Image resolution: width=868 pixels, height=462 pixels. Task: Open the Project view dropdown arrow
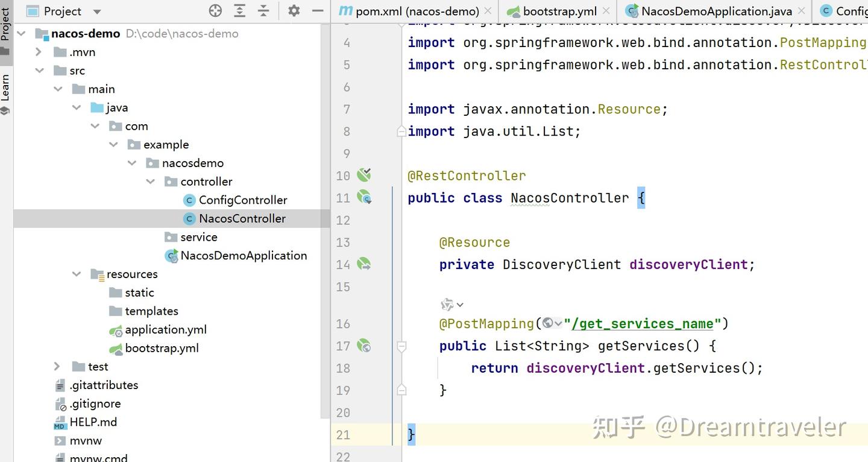tap(96, 10)
